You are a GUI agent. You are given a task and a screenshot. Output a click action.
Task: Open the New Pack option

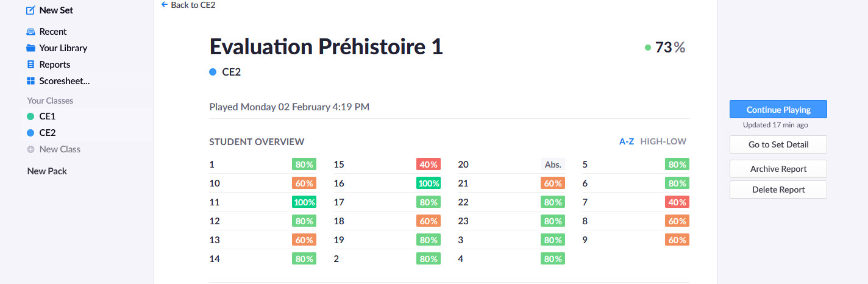47,171
